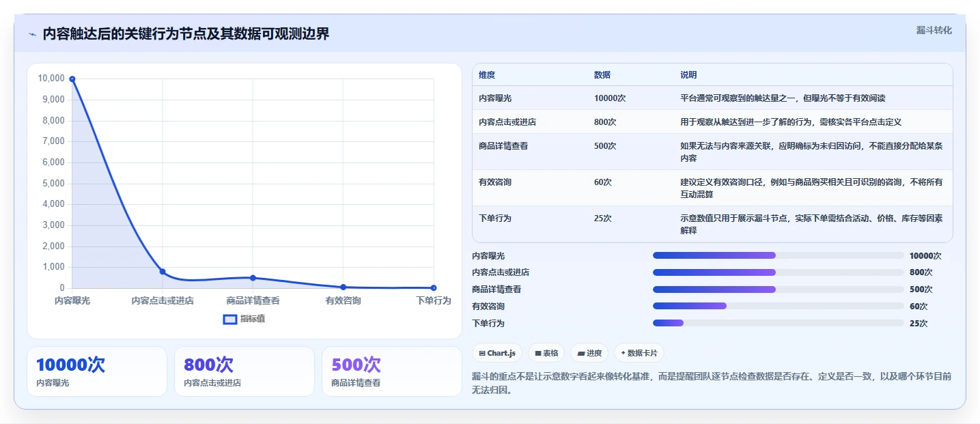Click the 说明 column header

point(688,74)
